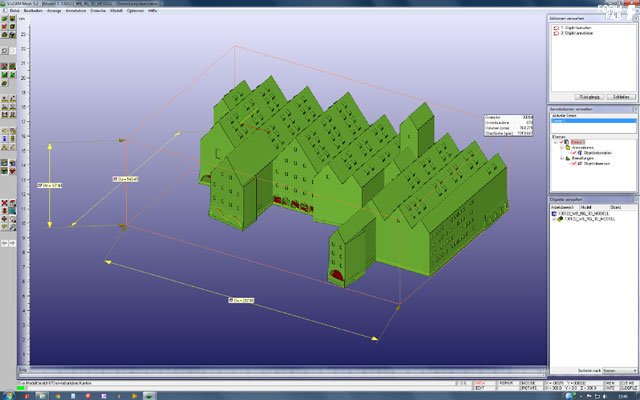The image size is (640, 400).
Task: Select action entry 2 in Aktionen list
Action: pos(576,33)
